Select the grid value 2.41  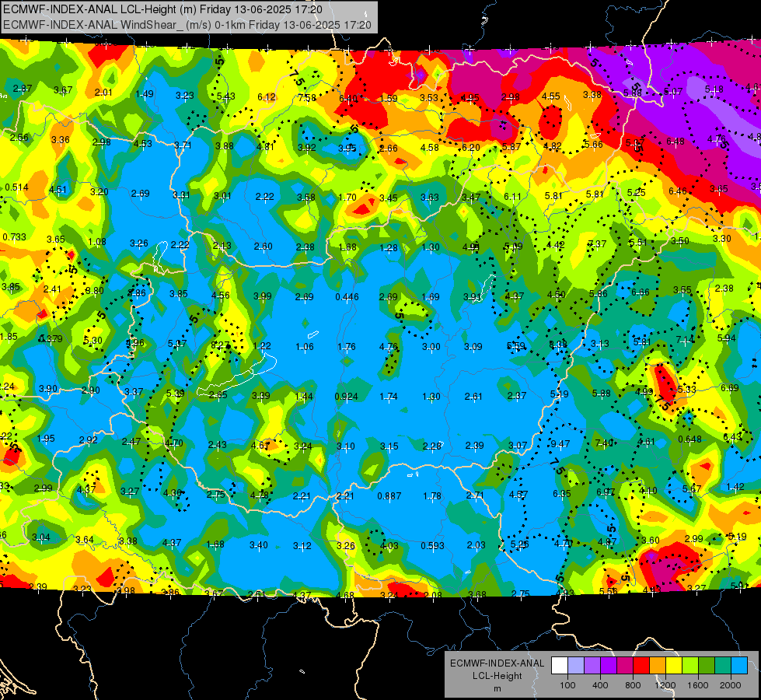(52, 289)
